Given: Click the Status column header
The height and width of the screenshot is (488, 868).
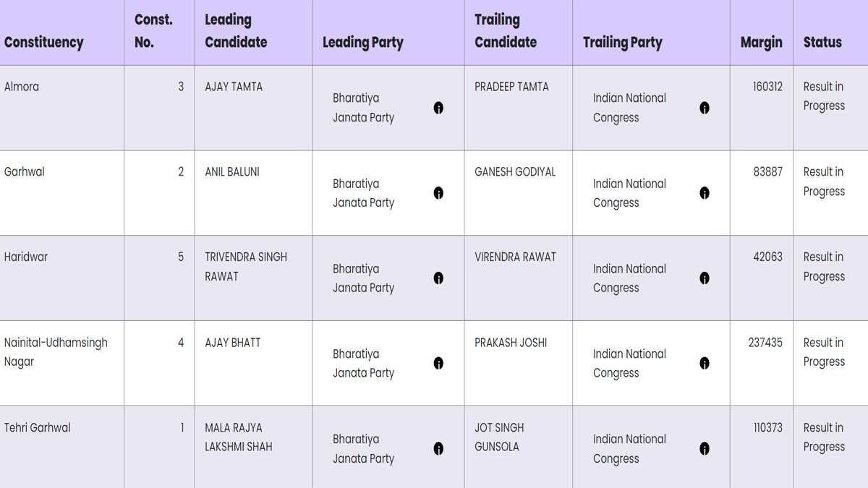Looking at the screenshot, I should tap(822, 42).
